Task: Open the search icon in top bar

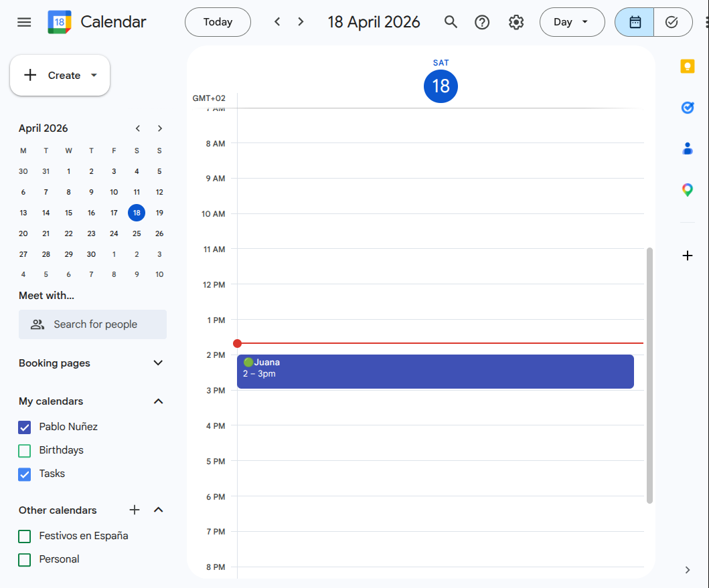Action: 451,21
